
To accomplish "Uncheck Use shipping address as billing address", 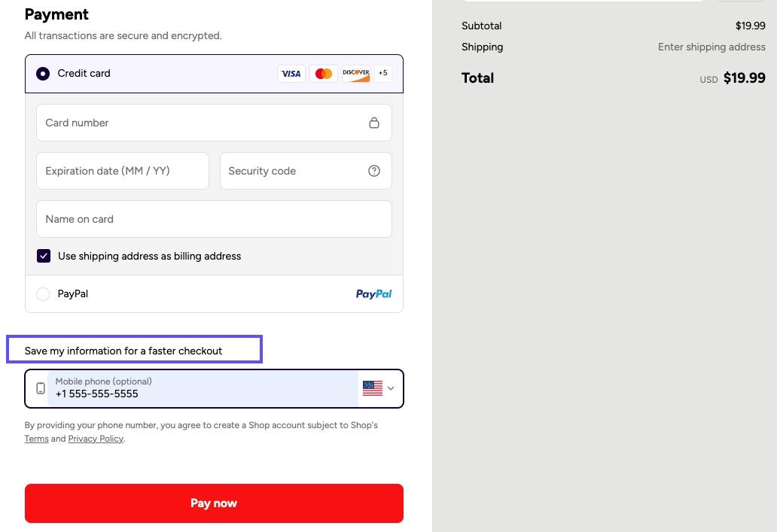I will click(x=44, y=256).
